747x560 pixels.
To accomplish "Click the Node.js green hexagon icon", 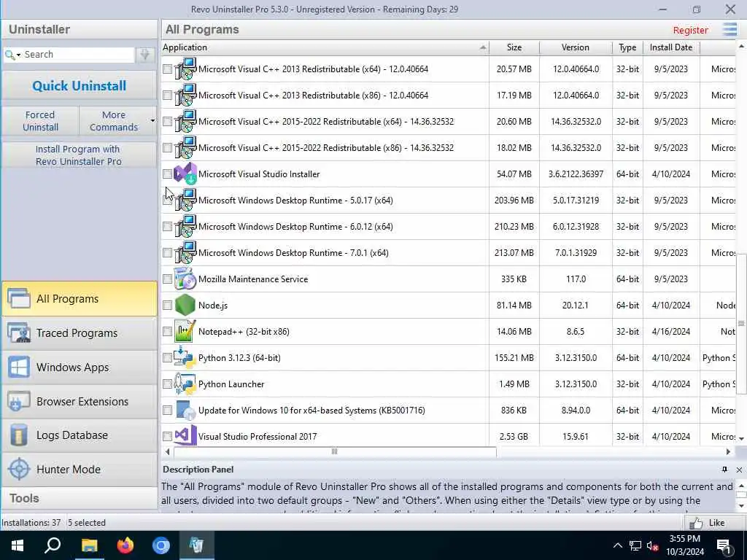I will click(185, 306).
